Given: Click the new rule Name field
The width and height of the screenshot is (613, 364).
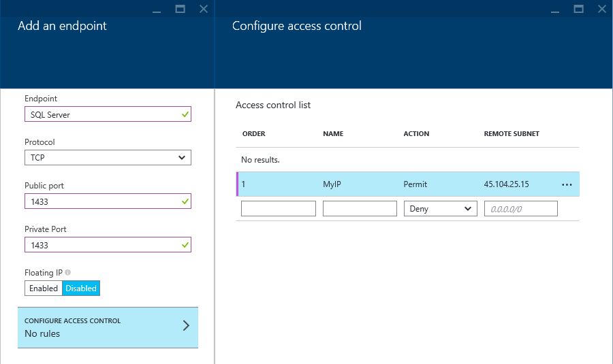Looking at the screenshot, I should [360, 209].
